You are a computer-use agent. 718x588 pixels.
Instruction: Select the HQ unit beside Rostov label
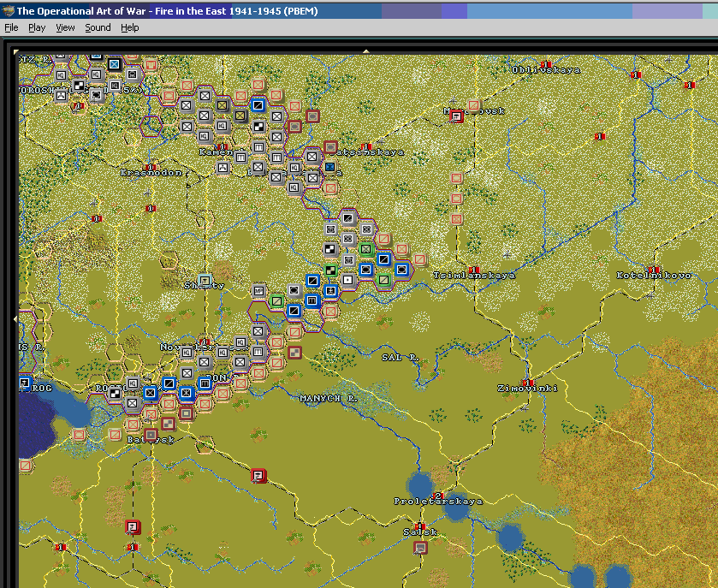click(x=133, y=383)
